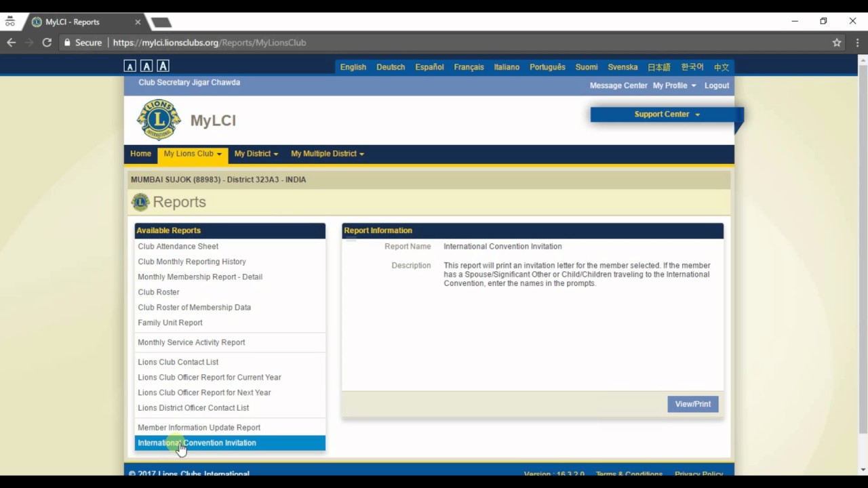
Task: Close the MyLCI - Reports tab
Action: (138, 22)
